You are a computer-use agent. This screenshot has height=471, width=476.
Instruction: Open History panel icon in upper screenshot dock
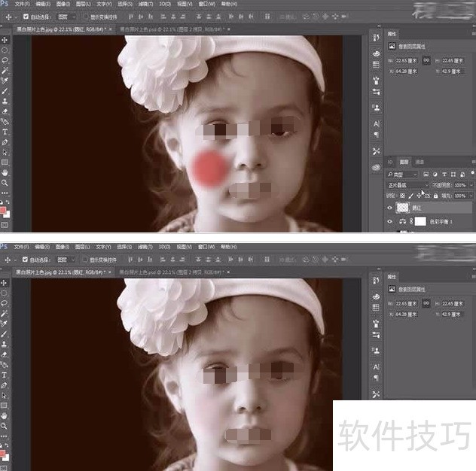[x=376, y=38]
